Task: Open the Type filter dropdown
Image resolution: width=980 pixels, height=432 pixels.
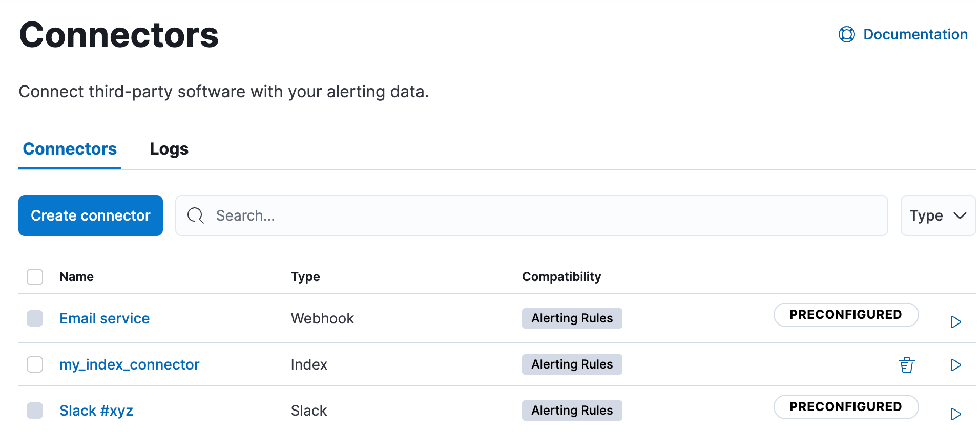Action: click(937, 215)
